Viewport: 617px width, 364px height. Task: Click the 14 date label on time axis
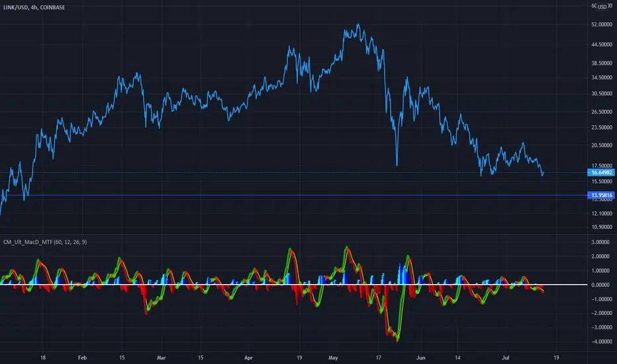457,357
